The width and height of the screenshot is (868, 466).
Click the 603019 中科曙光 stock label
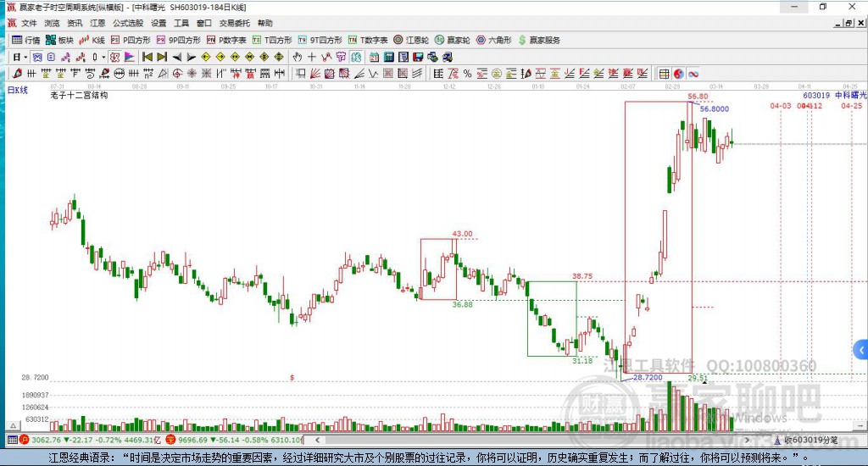(x=835, y=95)
